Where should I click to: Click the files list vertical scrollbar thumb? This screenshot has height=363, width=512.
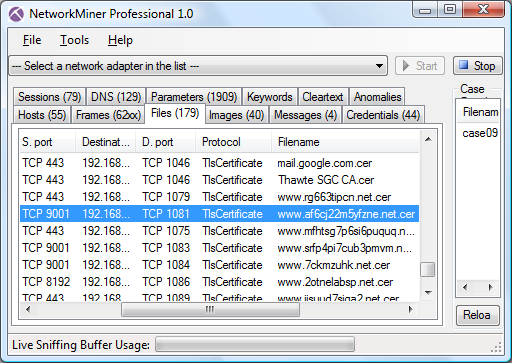click(428, 270)
